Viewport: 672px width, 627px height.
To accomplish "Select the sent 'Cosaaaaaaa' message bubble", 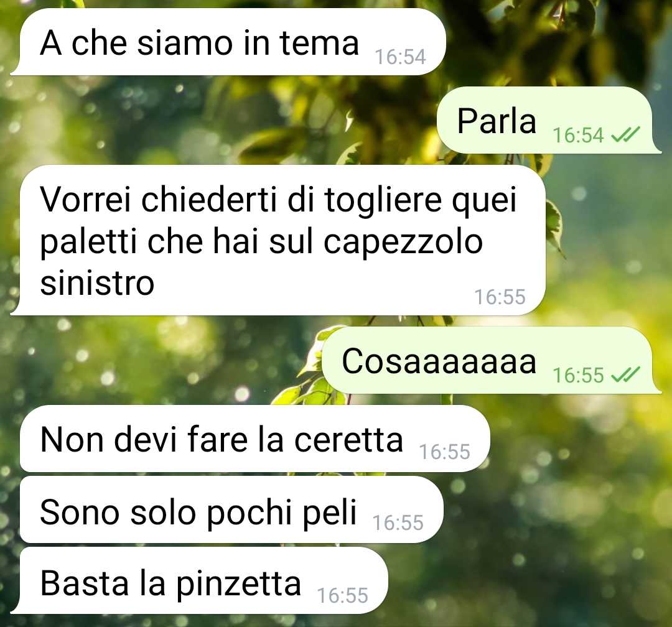I will click(491, 360).
